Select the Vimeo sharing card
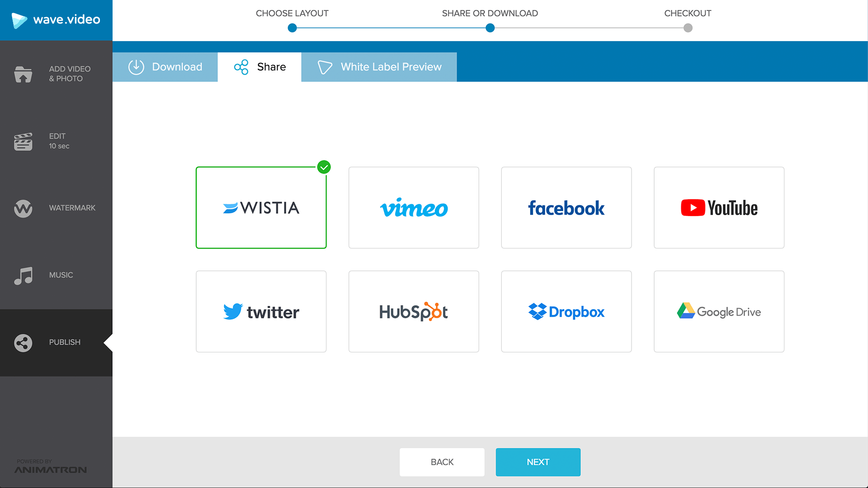 [414, 207]
